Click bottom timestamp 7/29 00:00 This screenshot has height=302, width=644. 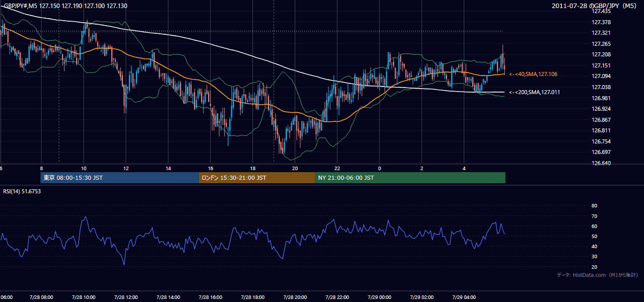tap(380, 297)
